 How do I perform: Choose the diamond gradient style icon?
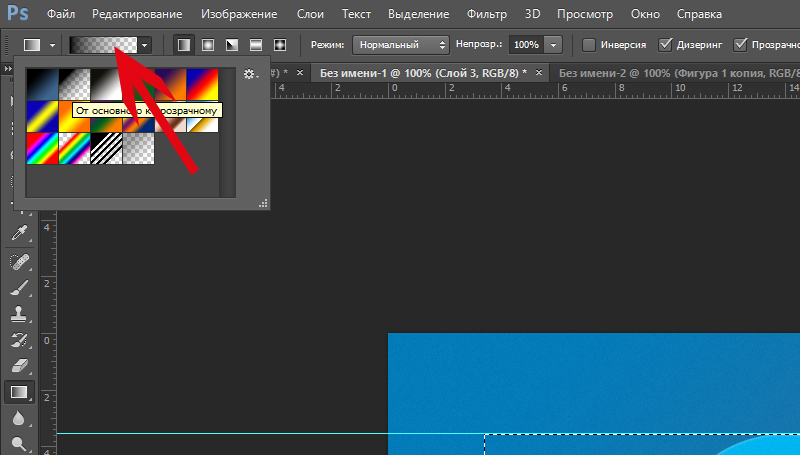(x=280, y=45)
